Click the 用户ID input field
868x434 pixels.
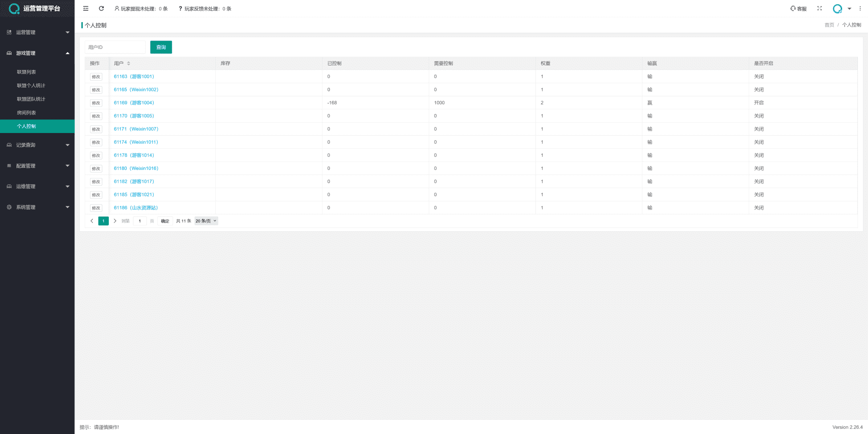pos(115,47)
